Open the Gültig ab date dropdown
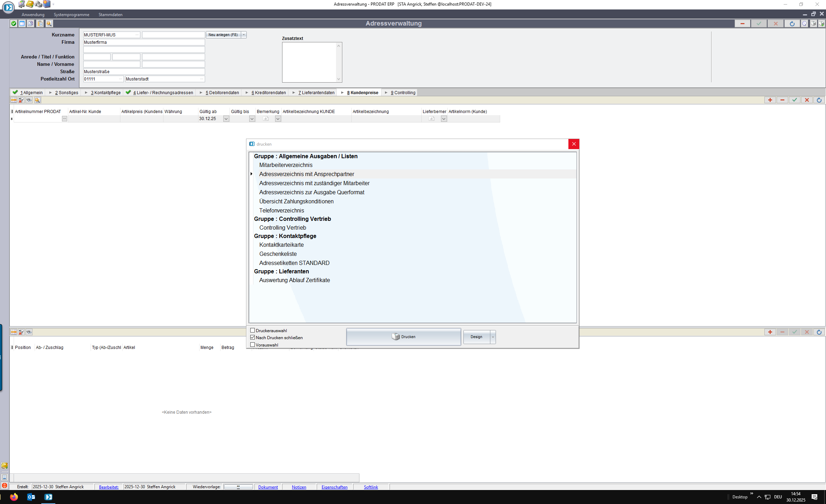The image size is (826, 504). [226, 119]
